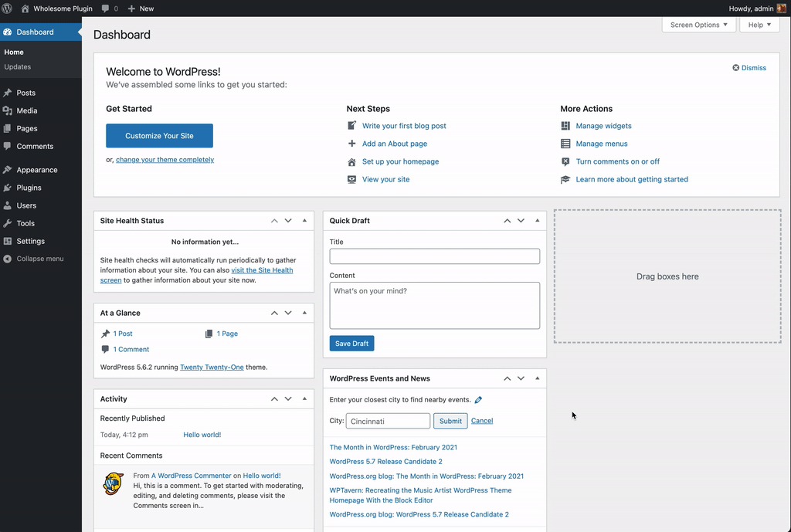Image resolution: width=791 pixels, height=532 pixels.
Task: Click the house icon beside Set up your homepage
Action: (x=352, y=161)
